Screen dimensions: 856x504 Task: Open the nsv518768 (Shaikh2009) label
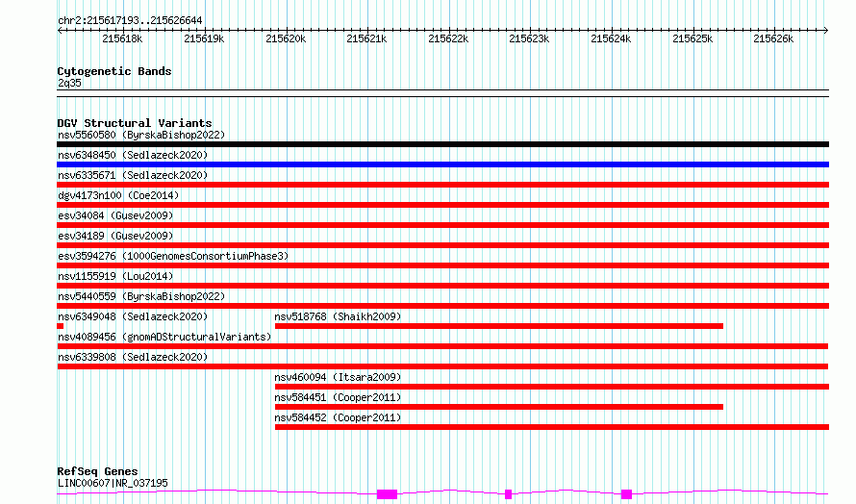tap(338, 316)
